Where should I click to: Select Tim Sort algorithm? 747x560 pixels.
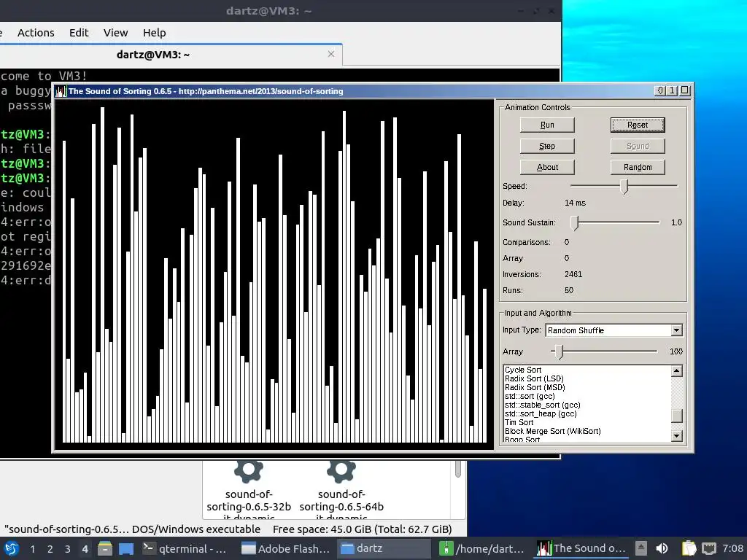(519, 422)
